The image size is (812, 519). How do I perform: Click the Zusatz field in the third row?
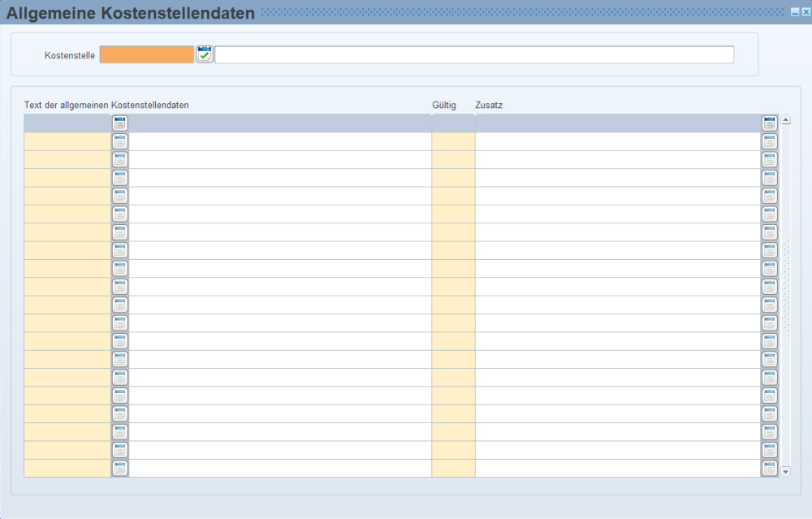click(618, 159)
